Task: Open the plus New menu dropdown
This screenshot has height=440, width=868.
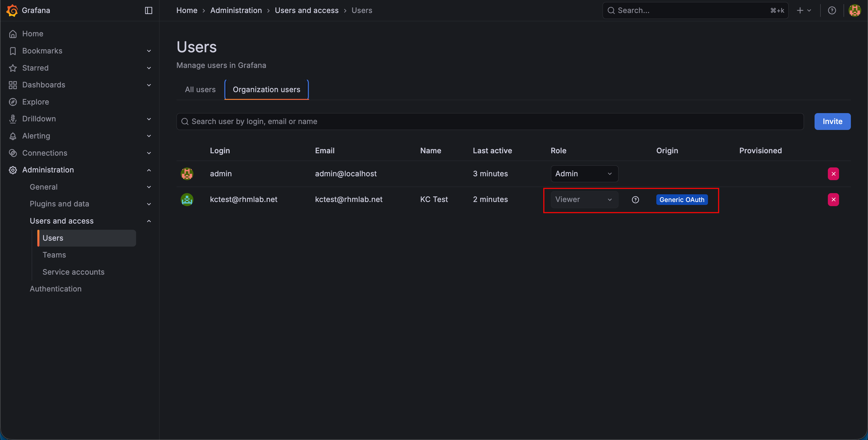Action: click(804, 10)
